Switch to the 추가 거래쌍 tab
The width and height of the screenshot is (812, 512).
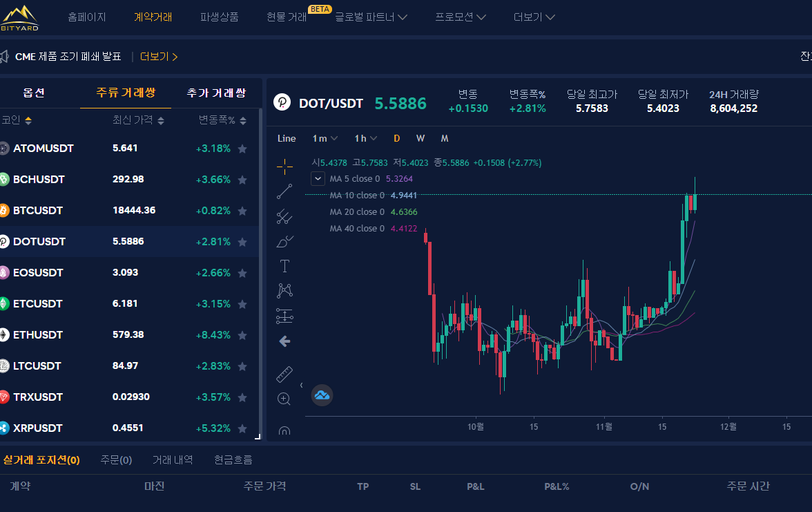pyautogui.click(x=217, y=93)
